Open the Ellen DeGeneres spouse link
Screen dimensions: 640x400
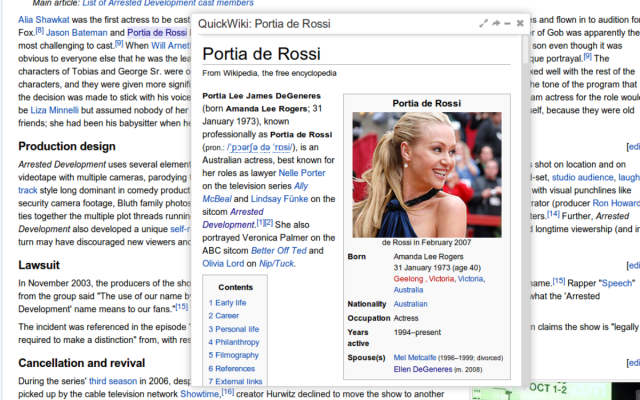[423, 369]
